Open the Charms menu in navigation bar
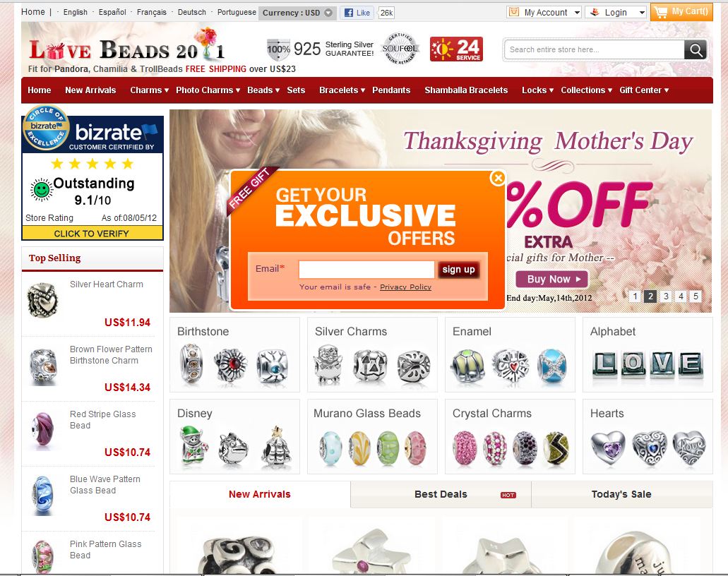 (x=149, y=90)
